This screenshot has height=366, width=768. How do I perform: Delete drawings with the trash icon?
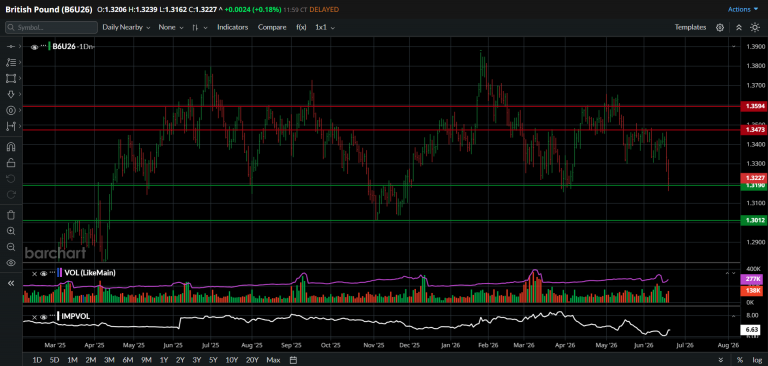[x=11, y=215]
